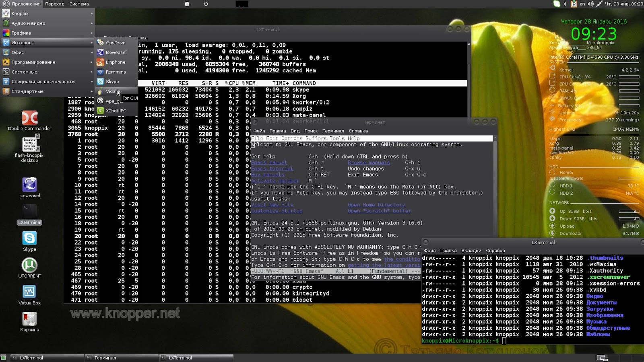Switch to the highlighted LXTerminal taskbar button

pyautogui.click(x=197, y=358)
